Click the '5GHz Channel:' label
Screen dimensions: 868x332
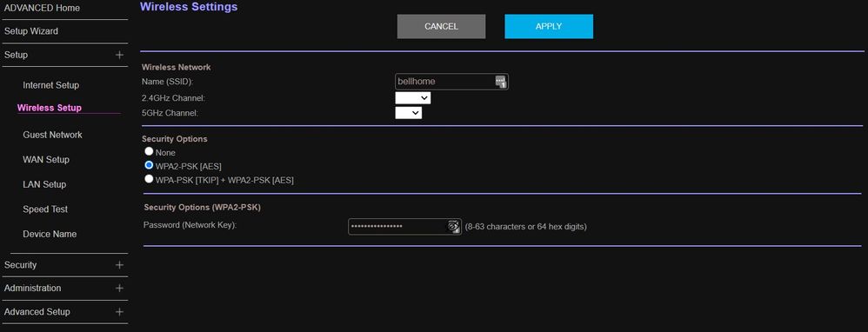coord(170,113)
